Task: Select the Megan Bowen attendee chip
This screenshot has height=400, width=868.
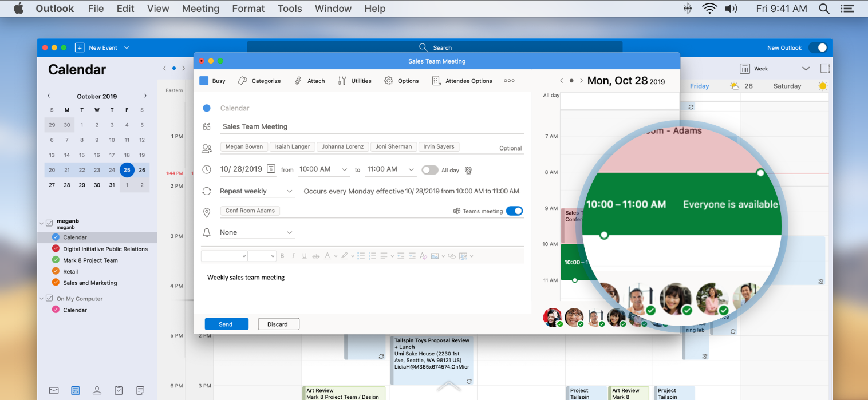Action: tap(244, 146)
